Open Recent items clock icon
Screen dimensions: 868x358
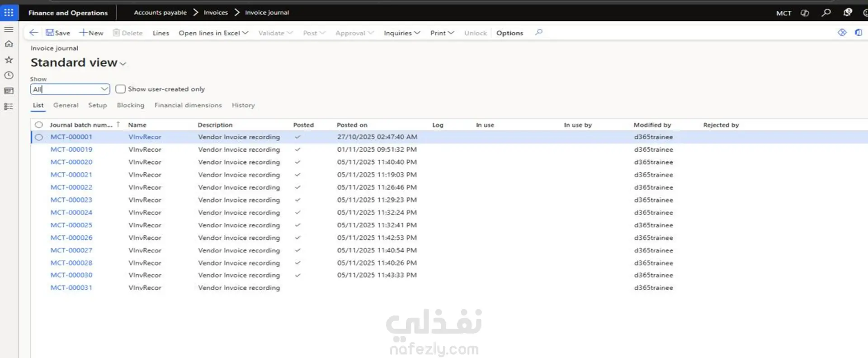9,75
